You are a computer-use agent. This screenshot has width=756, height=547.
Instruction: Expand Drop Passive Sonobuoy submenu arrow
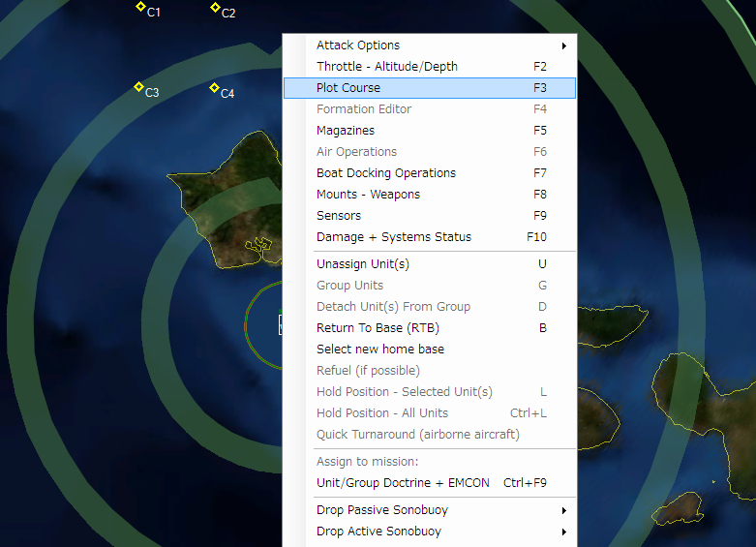tap(564, 510)
